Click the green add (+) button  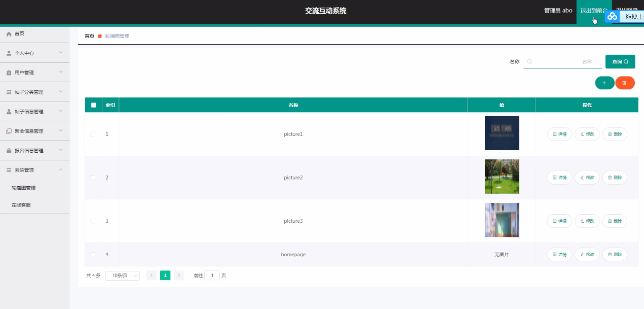604,83
